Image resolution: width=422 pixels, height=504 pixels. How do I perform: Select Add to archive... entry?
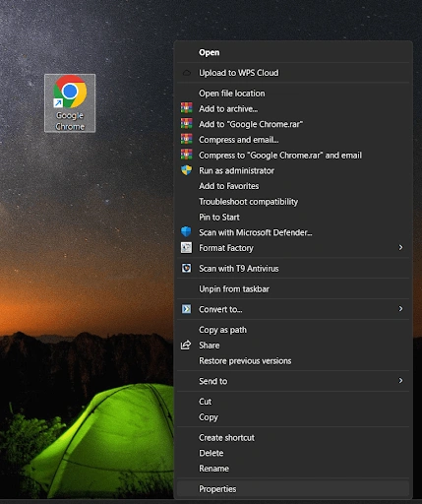pyautogui.click(x=293, y=108)
